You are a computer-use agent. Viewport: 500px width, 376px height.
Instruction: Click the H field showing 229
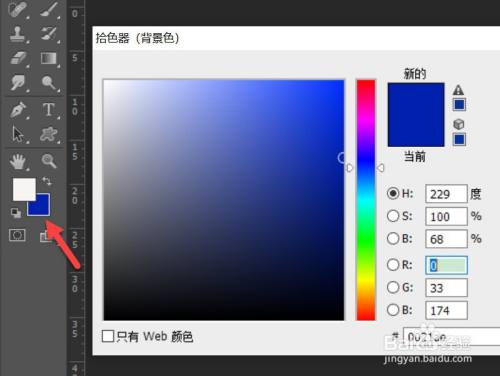(446, 194)
